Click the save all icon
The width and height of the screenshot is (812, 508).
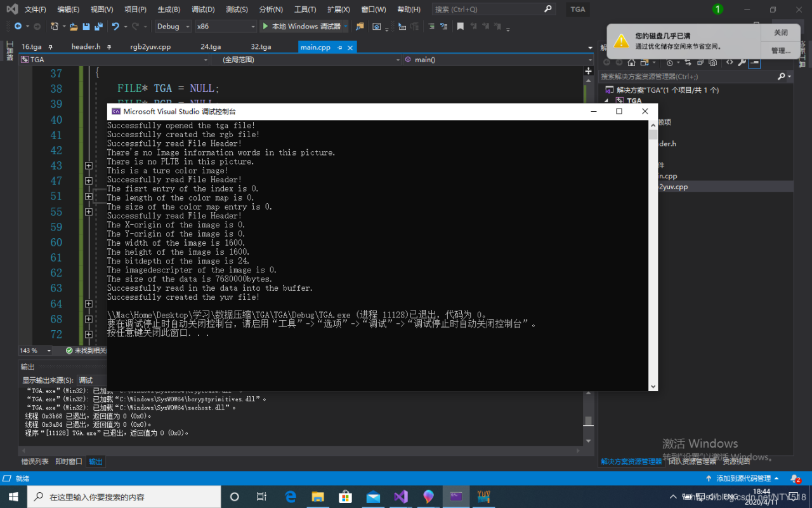click(98, 26)
